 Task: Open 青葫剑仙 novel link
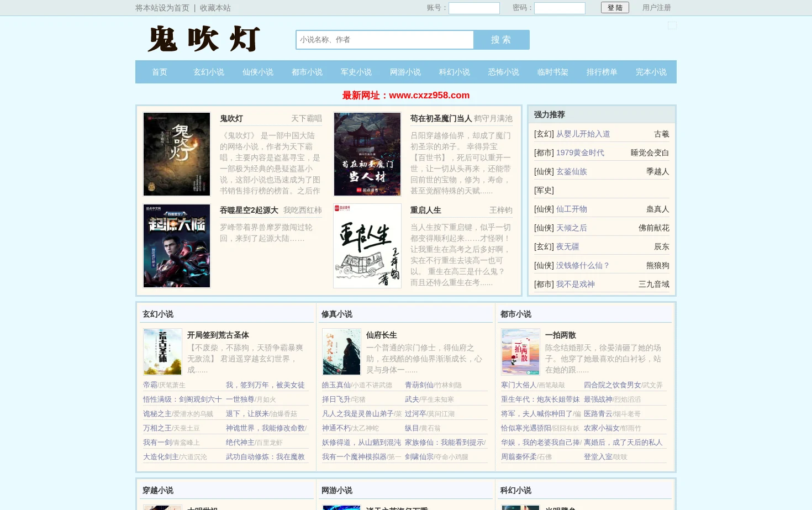tap(419, 385)
